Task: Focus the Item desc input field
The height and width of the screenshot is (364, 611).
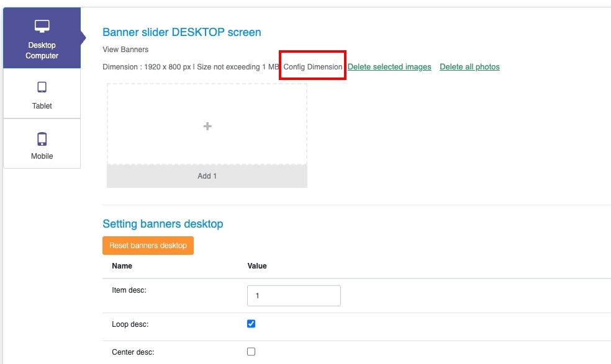Action: pos(294,296)
